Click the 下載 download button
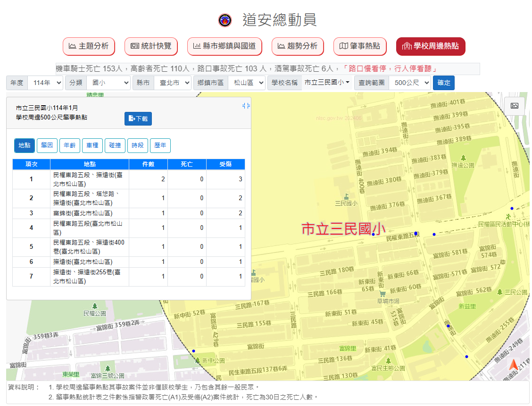 click(138, 119)
